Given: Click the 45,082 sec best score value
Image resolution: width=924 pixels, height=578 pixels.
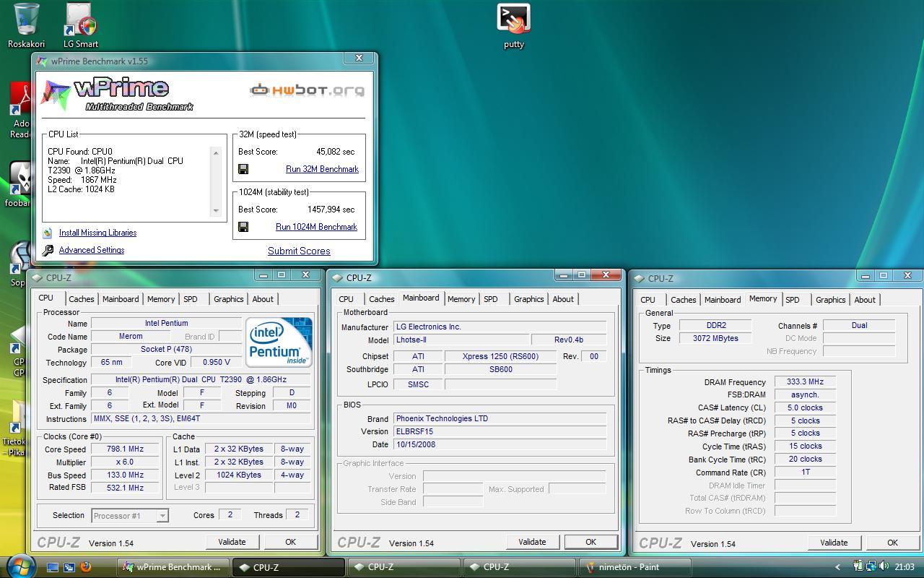Looking at the screenshot, I should 336,152.
